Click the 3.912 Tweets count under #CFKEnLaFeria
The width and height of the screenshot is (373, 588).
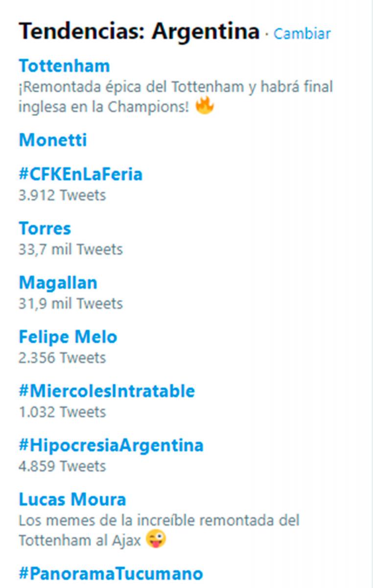(x=61, y=195)
